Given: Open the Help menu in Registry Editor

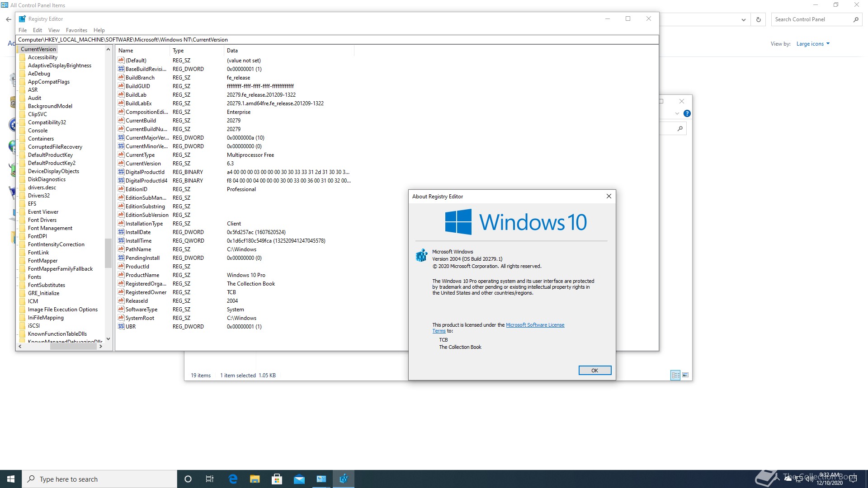Looking at the screenshot, I should pyautogui.click(x=99, y=30).
